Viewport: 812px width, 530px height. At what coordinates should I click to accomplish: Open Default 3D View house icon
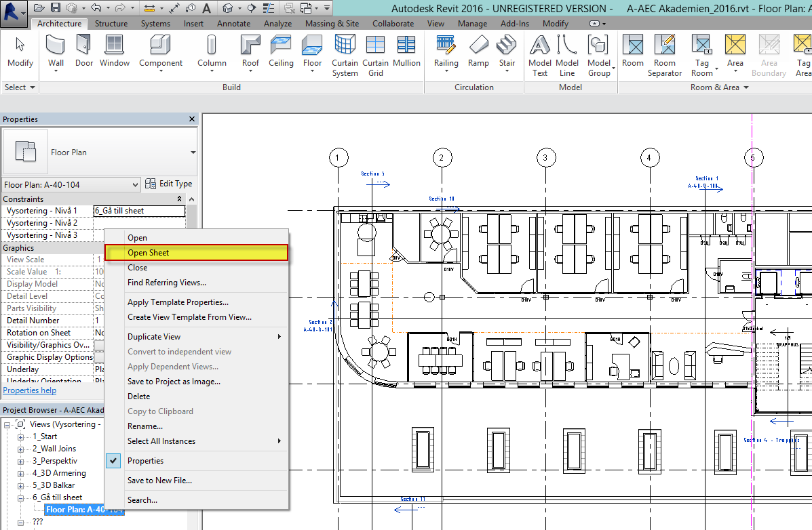(x=227, y=7)
